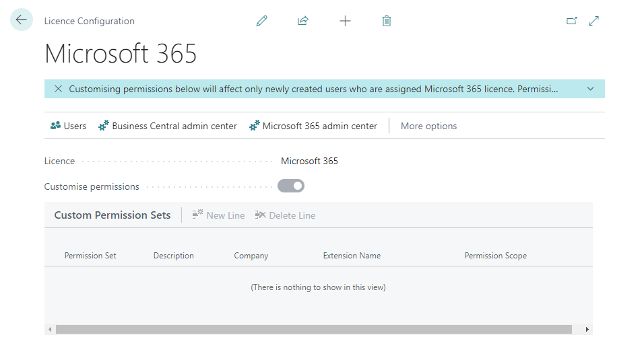Click the Customise permissions label
Viewport: 644px width, 360px height.
(92, 187)
